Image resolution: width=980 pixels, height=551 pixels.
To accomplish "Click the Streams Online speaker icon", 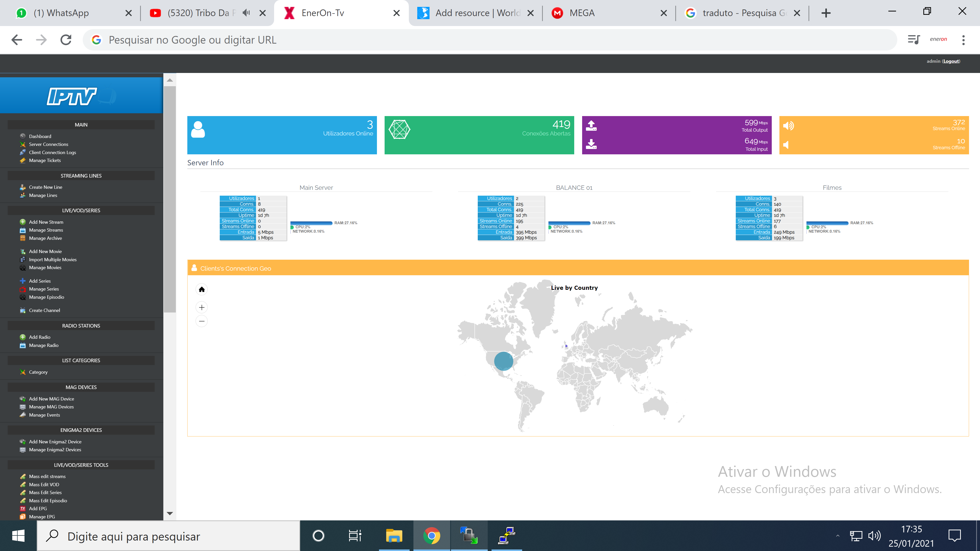I will [788, 126].
